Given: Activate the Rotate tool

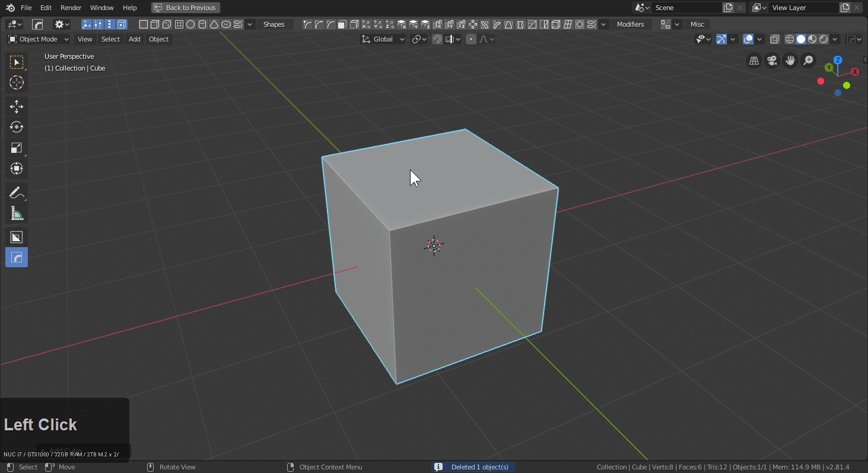Looking at the screenshot, I should [16, 127].
